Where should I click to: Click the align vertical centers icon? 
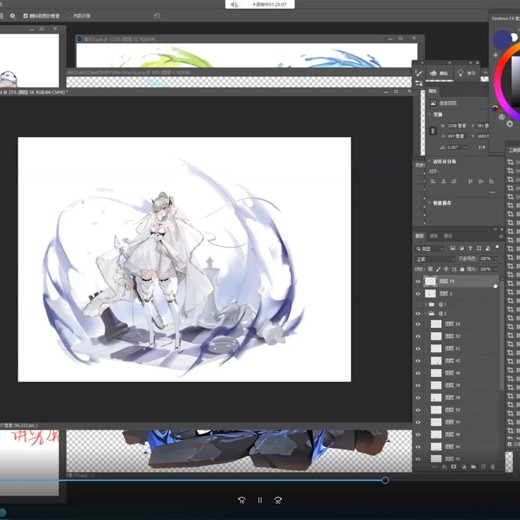pyautogui.click(x=481, y=181)
